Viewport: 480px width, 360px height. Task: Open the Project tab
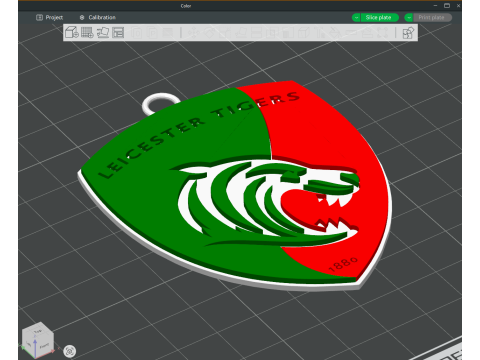point(50,17)
